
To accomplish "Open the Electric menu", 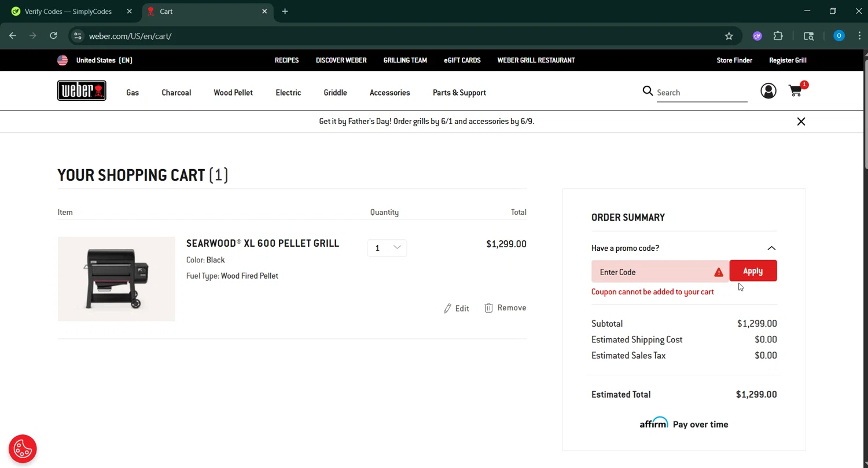I will (x=288, y=93).
